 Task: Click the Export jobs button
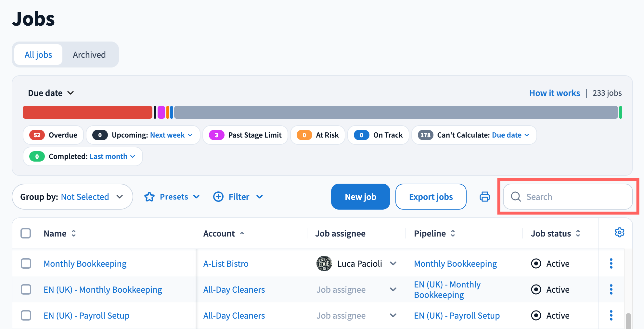(431, 197)
